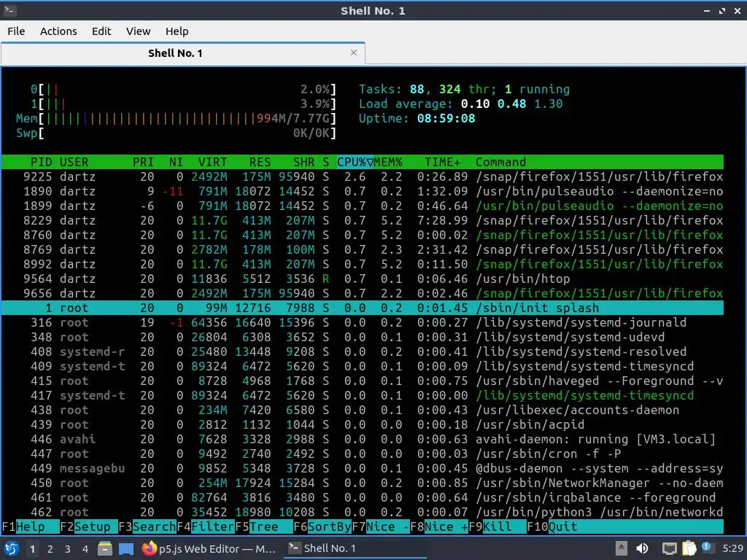The width and height of the screenshot is (747, 560).
Task: Select the /usr/bin/htop process row
Action: click(363, 279)
